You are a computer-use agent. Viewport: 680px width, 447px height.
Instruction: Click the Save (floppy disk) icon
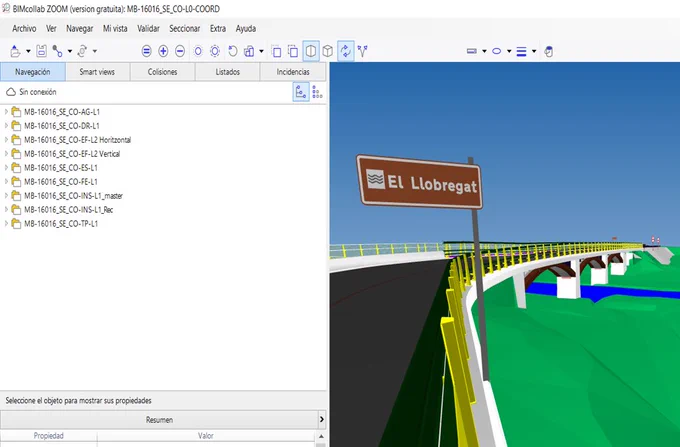click(x=41, y=51)
